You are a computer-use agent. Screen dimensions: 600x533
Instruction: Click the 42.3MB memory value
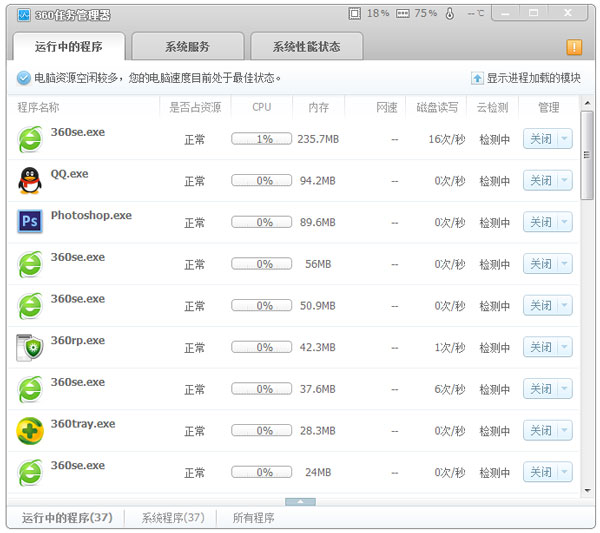pyautogui.click(x=318, y=347)
